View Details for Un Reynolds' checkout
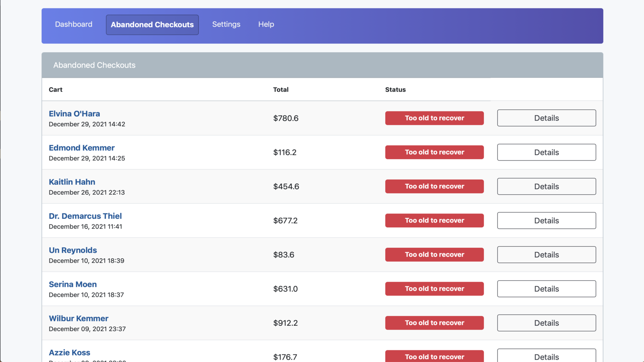 (x=546, y=255)
